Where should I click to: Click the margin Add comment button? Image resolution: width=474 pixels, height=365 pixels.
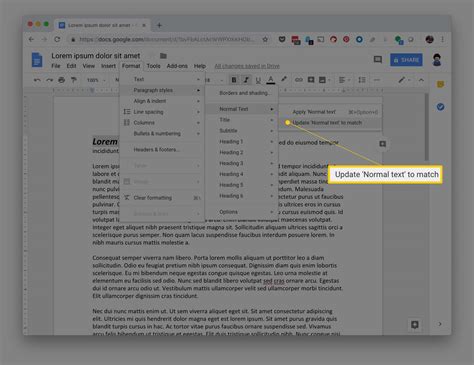(383, 144)
